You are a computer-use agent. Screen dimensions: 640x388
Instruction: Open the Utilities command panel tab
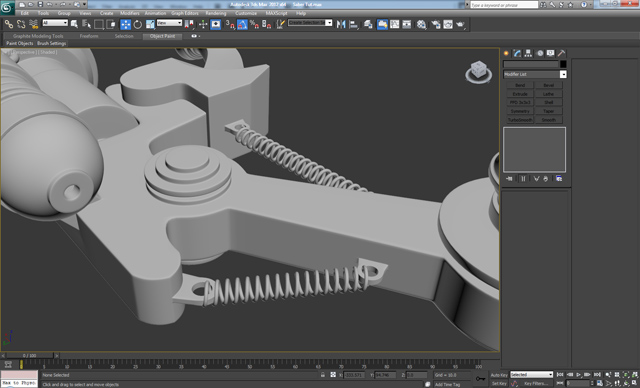point(562,53)
